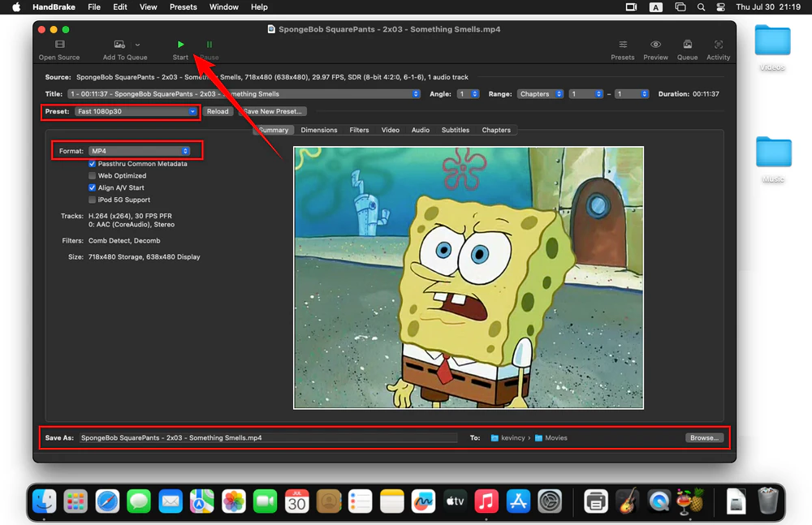Screen dimensions: 812x525
Task: Click the Add To Queue icon
Action: [119, 45]
